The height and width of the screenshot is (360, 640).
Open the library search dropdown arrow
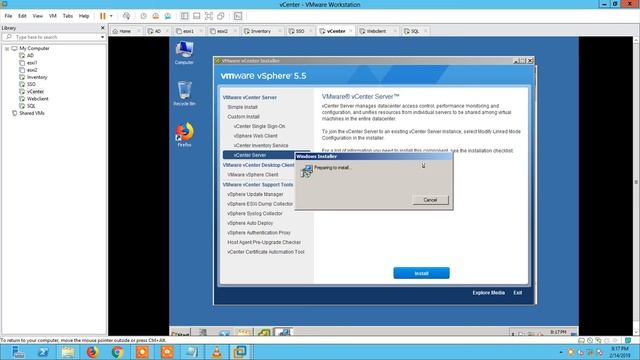click(x=102, y=37)
